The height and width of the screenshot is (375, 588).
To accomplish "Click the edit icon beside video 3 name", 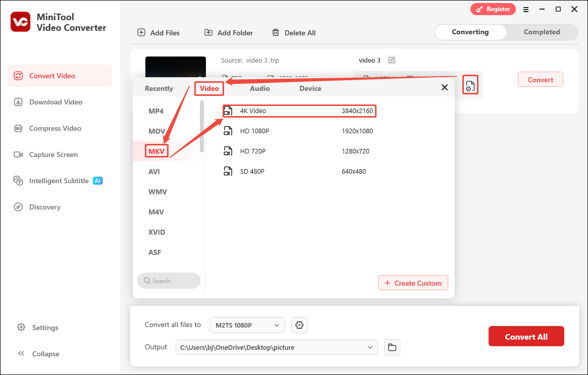I will coord(392,60).
